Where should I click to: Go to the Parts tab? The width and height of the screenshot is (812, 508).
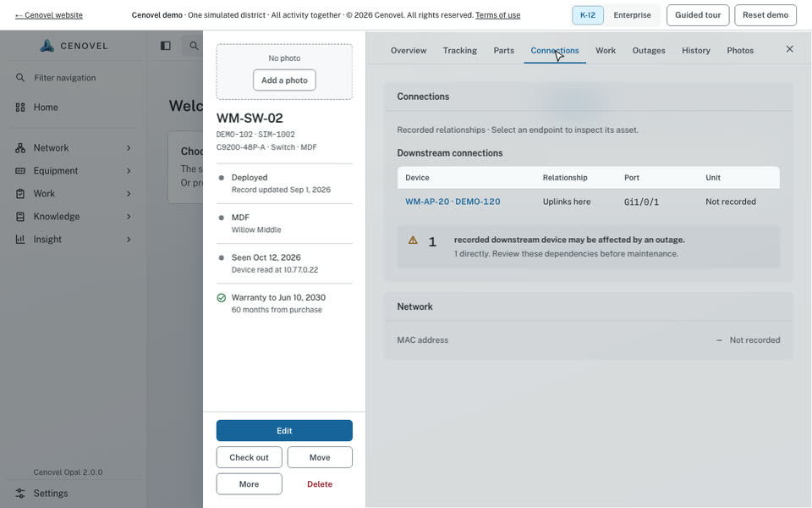pyautogui.click(x=504, y=50)
